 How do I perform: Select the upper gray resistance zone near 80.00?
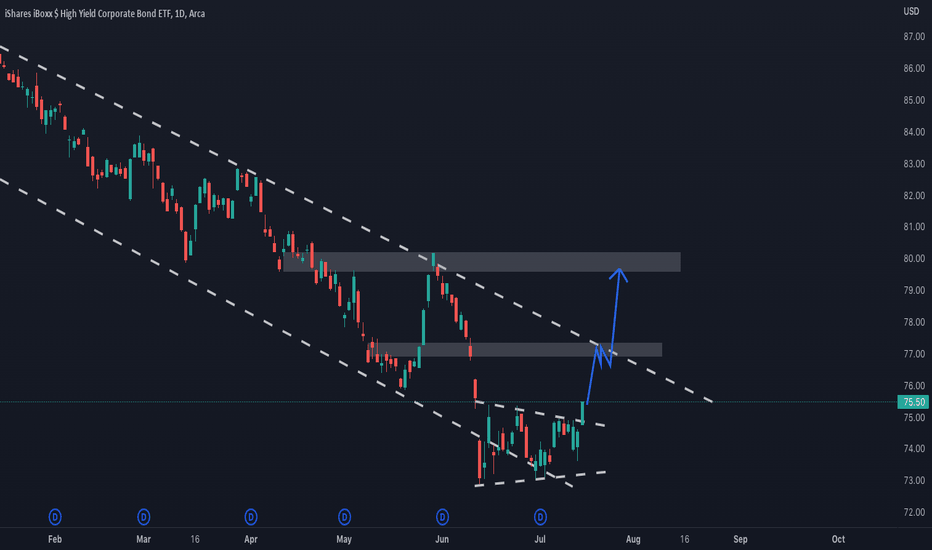point(482,262)
